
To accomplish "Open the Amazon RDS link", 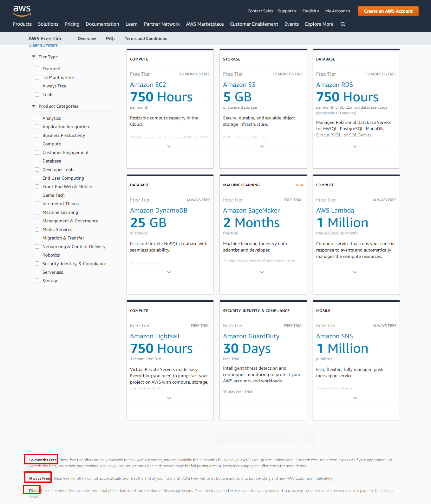I will [335, 85].
